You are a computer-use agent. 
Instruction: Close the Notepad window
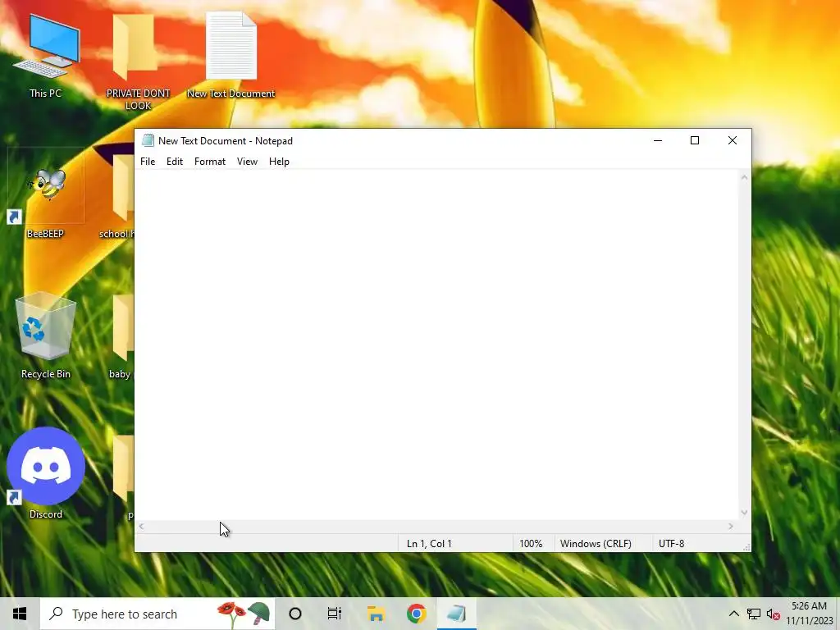(733, 140)
